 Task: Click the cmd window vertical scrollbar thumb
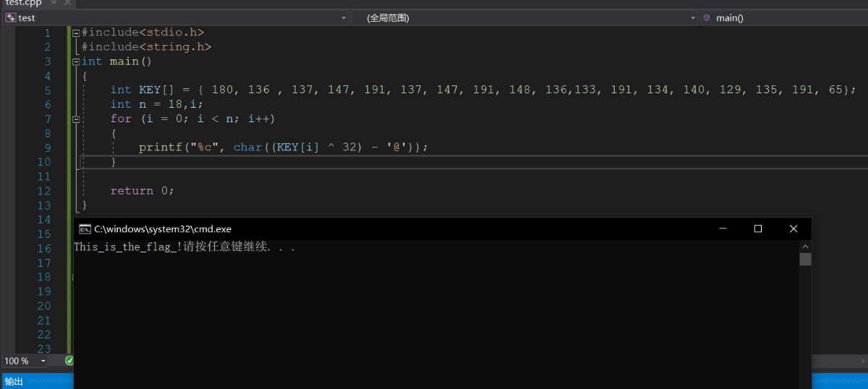pos(805,259)
